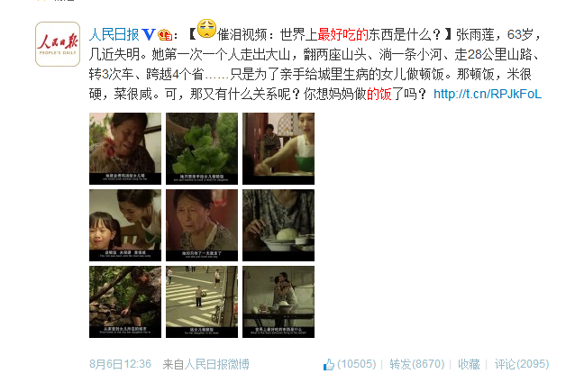Click the crying emoji in post

[x=206, y=29]
